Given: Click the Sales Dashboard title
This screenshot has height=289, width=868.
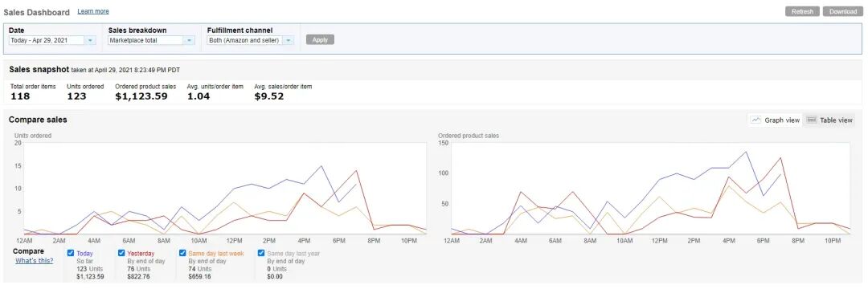Looking at the screenshot, I should [x=37, y=11].
